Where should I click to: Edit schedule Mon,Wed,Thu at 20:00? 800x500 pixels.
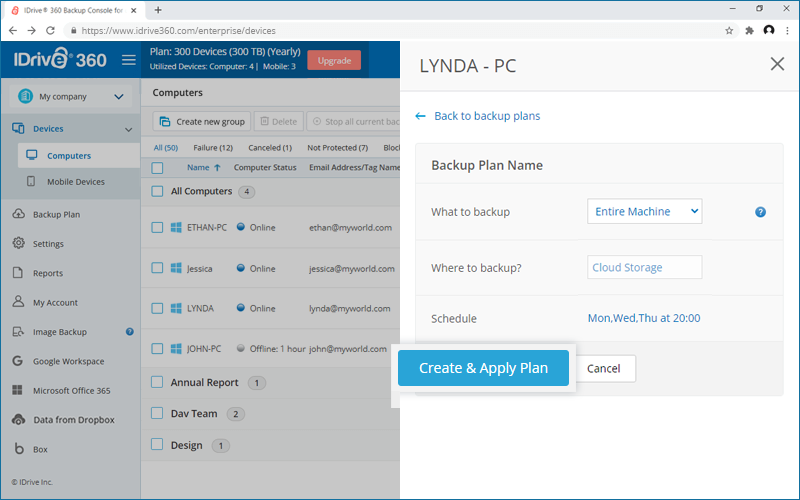pos(644,318)
